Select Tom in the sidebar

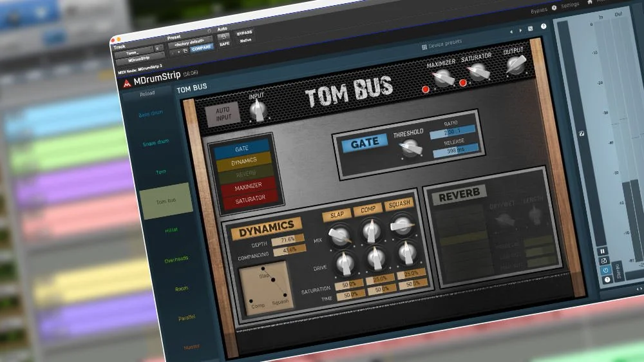click(x=160, y=172)
